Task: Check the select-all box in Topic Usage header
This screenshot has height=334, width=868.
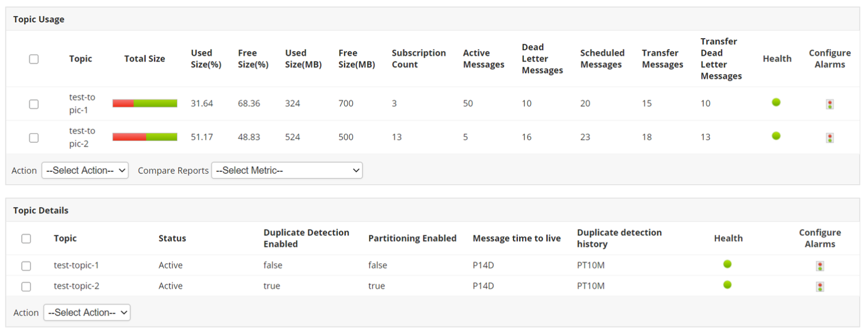Action: pos(34,59)
